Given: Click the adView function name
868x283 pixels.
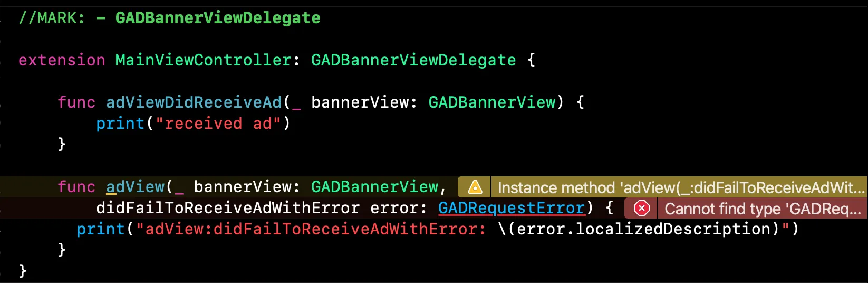Looking at the screenshot, I should (x=136, y=187).
